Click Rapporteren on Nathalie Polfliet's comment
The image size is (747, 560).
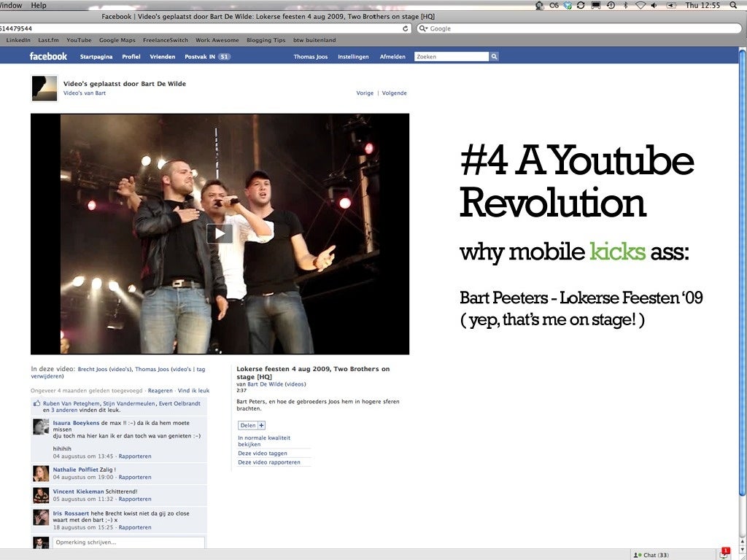coord(135,477)
